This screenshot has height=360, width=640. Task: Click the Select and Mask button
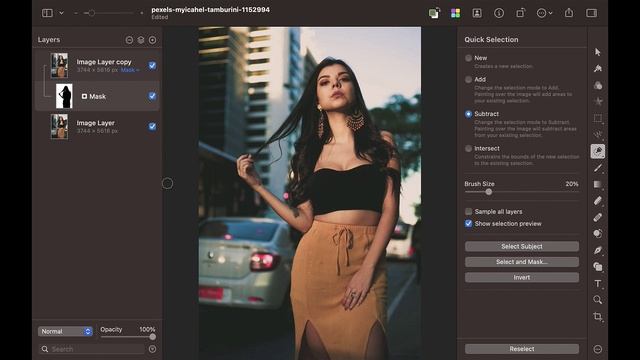point(522,262)
